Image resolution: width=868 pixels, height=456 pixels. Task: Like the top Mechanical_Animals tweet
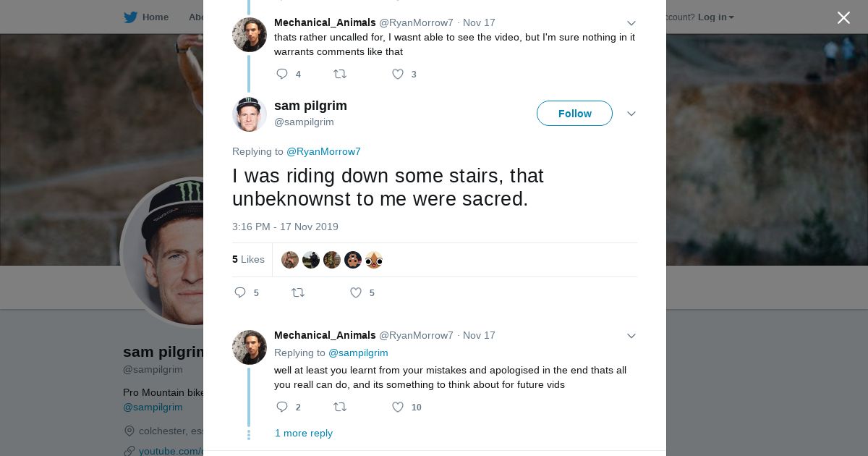click(398, 74)
